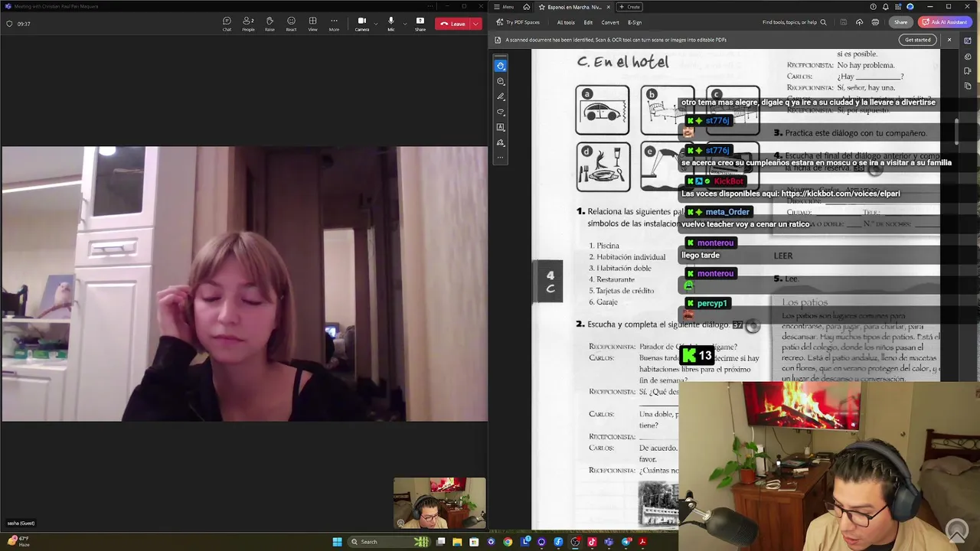Open TikTok app from taskbar
Screen dimensions: 980x551
click(x=592, y=542)
